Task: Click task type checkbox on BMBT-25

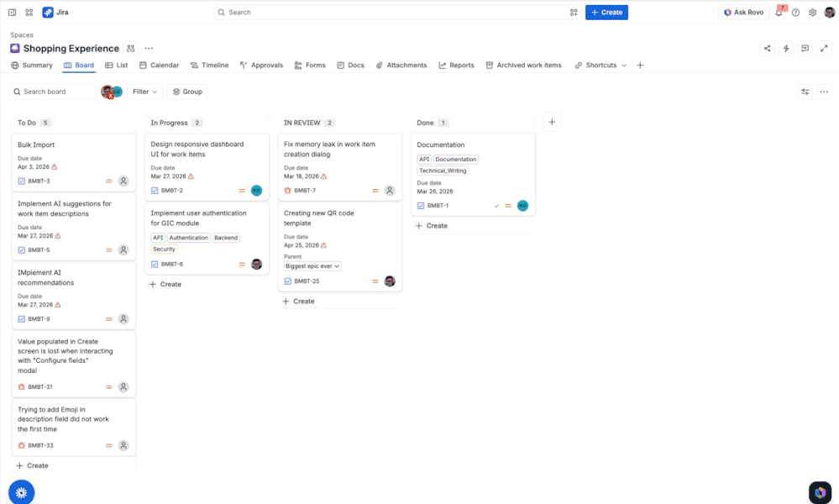Action: pyautogui.click(x=288, y=281)
